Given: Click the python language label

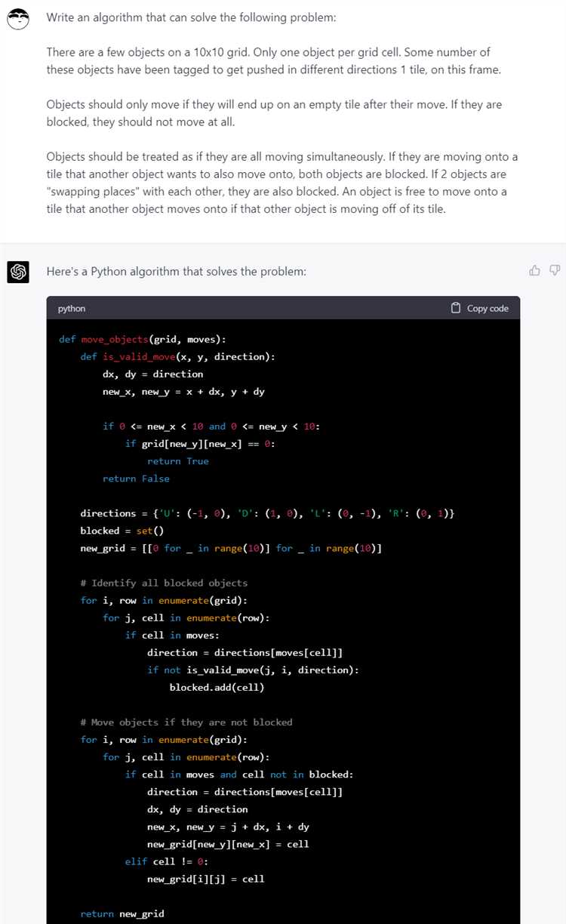Looking at the screenshot, I should tap(72, 309).
